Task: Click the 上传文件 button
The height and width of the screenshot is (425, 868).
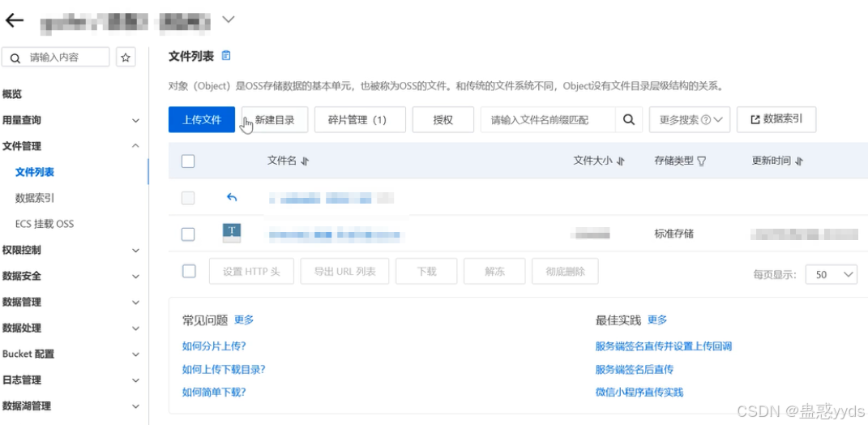Action: 202,120
